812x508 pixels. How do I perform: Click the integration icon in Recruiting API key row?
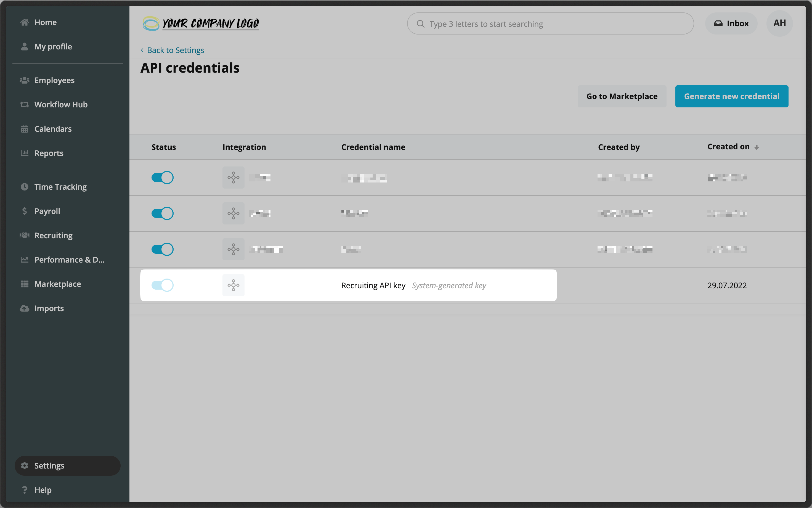click(x=233, y=285)
